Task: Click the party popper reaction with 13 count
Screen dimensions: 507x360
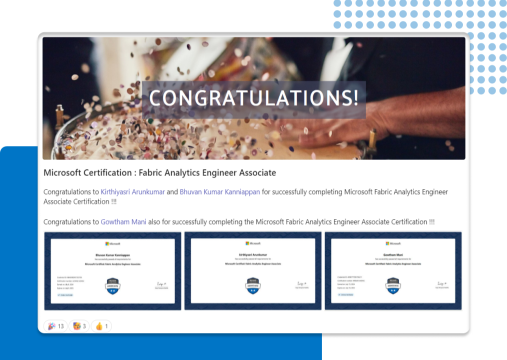Action: click(56, 326)
